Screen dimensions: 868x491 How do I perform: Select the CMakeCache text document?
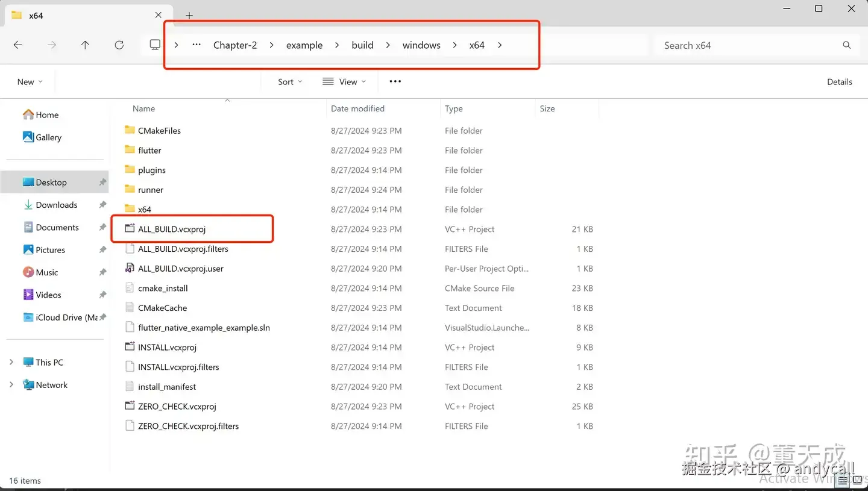pos(163,308)
